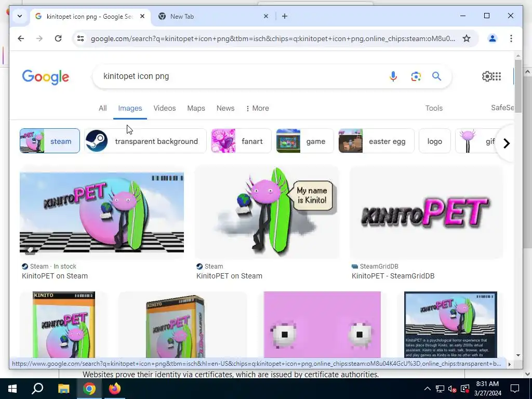Click Chrome icon in taskbar
This screenshot has height=399, width=532.
pyautogui.click(x=89, y=389)
